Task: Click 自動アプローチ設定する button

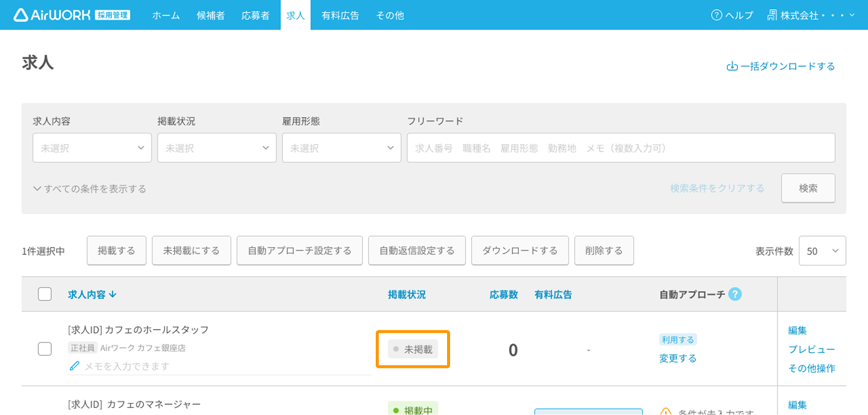Action: click(x=299, y=250)
